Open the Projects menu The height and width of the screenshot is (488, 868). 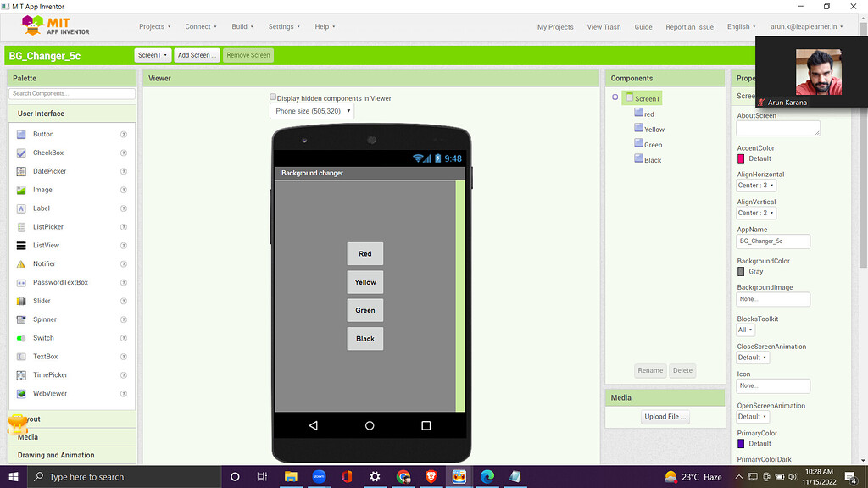(x=155, y=26)
